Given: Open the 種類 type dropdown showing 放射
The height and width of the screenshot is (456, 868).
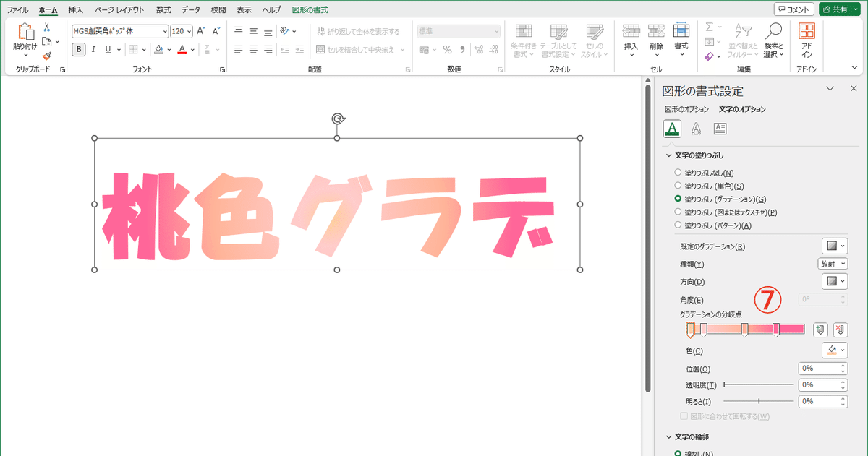Looking at the screenshot, I should click(x=833, y=264).
